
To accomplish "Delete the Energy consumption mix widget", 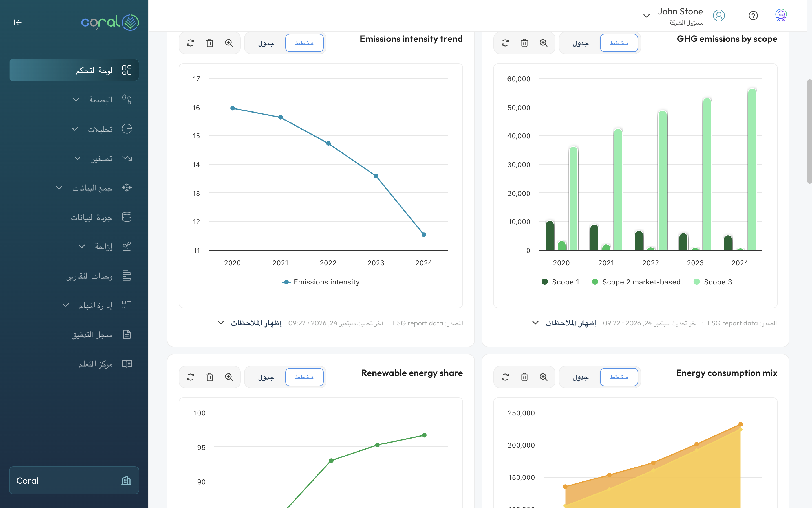I will pyautogui.click(x=524, y=377).
